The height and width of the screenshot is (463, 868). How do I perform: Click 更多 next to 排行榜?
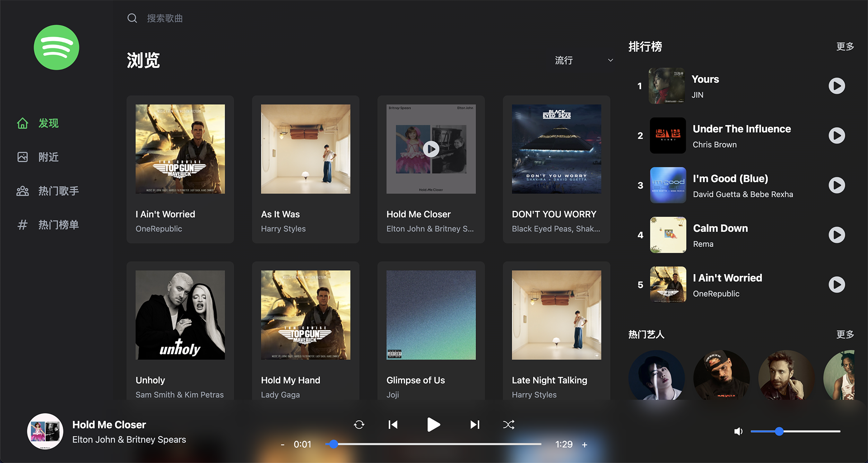pyautogui.click(x=845, y=47)
